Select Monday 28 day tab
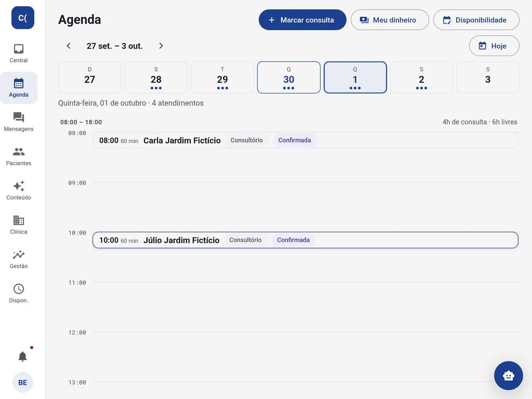 pyautogui.click(x=156, y=77)
